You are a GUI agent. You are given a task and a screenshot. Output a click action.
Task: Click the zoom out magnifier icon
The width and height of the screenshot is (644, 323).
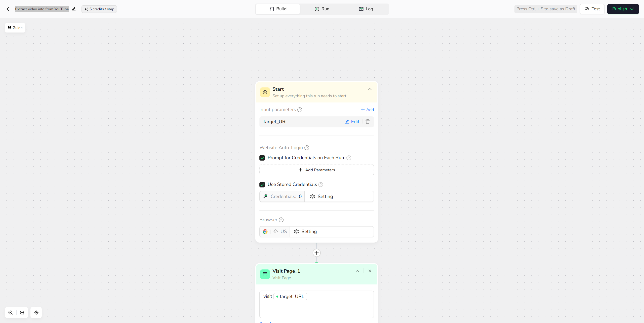tap(11, 313)
